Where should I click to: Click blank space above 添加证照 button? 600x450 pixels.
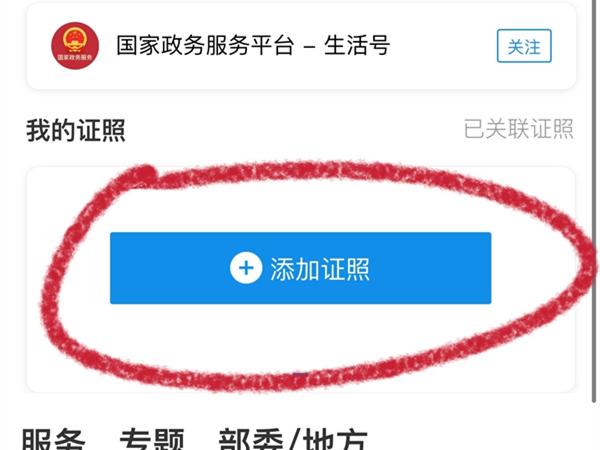[x=300, y=205]
